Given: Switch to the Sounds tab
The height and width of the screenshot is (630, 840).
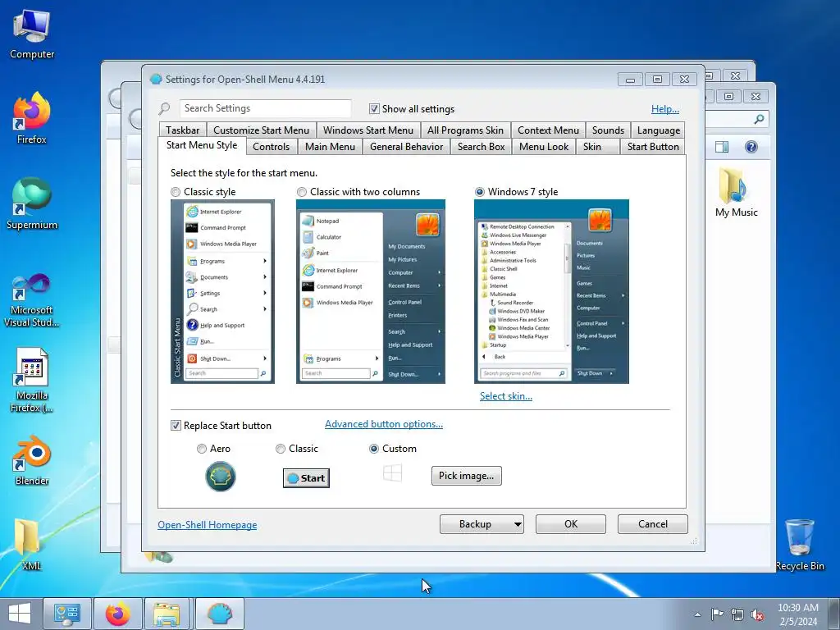Looking at the screenshot, I should tap(608, 130).
